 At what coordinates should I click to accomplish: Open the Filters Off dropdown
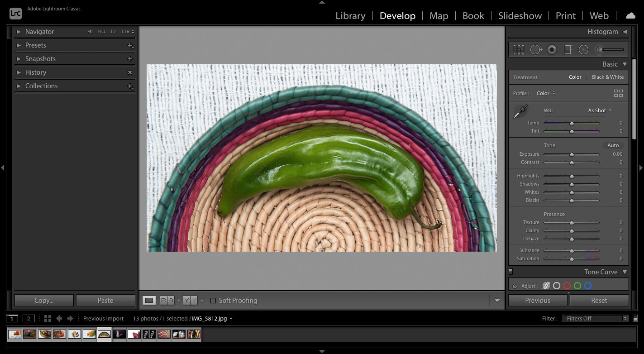pyautogui.click(x=595, y=318)
